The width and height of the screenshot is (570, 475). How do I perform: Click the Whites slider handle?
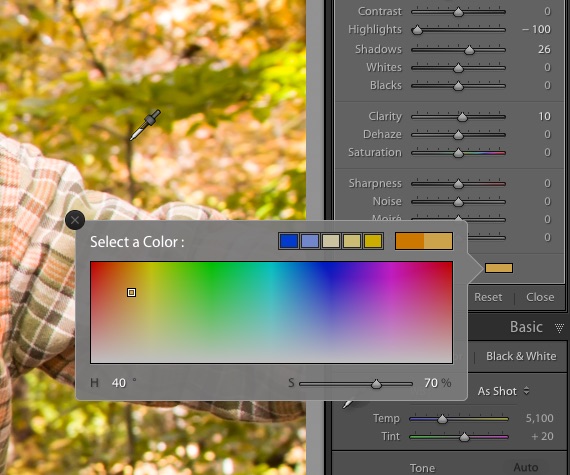pos(458,68)
